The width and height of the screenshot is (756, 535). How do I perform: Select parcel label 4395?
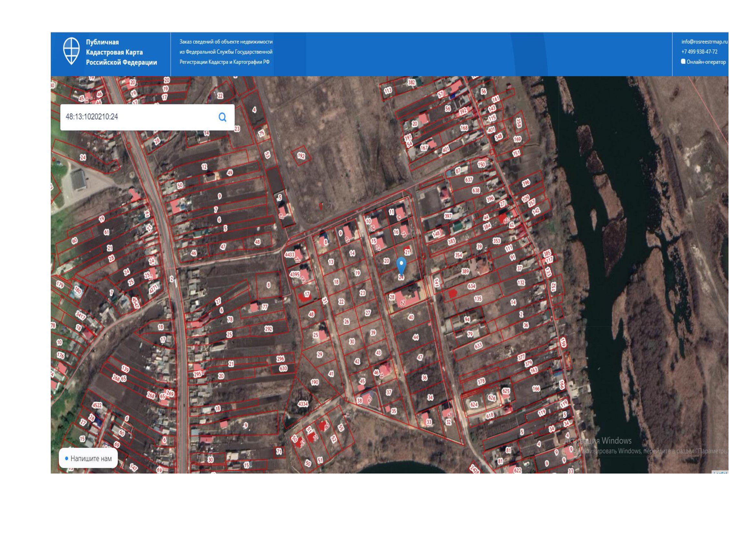294,274
